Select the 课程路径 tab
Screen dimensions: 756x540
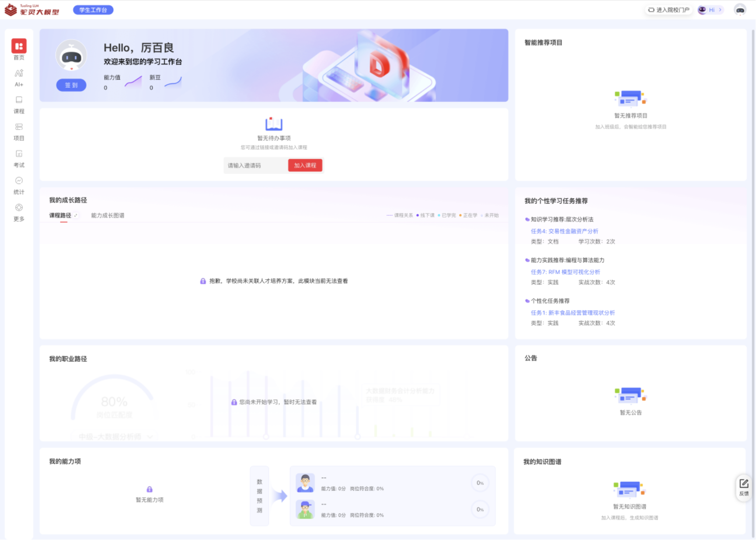click(x=60, y=215)
